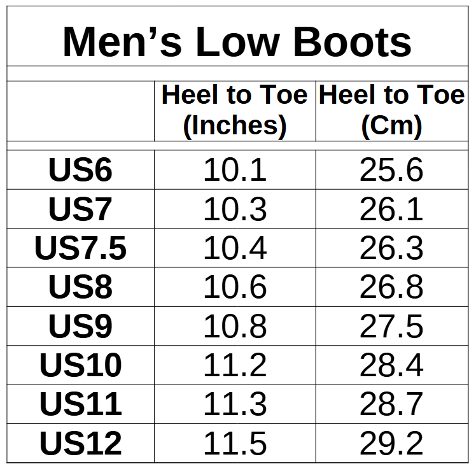
Task: Click the US7 size row label
Action: click(81, 209)
